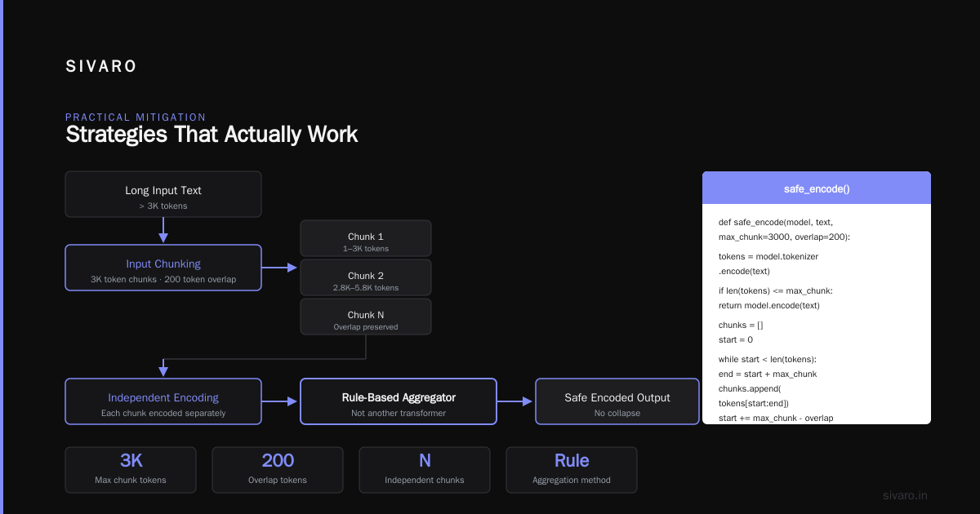980x514 pixels.
Task: Click the Input Chunking node
Action: [x=163, y=268]
